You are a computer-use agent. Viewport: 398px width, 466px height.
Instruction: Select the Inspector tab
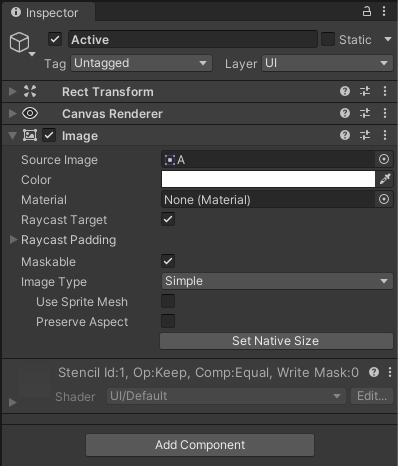point(48,13)
